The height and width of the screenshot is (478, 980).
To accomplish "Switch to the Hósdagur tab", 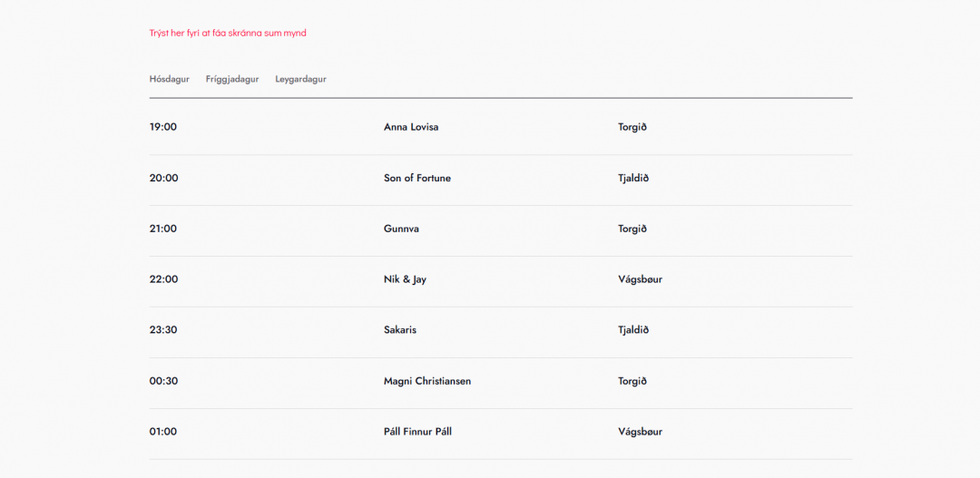I will 170,79.
